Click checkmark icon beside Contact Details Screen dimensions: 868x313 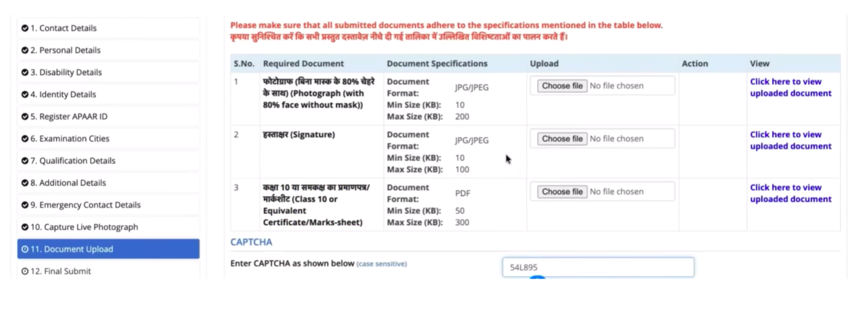pos(25,28)
